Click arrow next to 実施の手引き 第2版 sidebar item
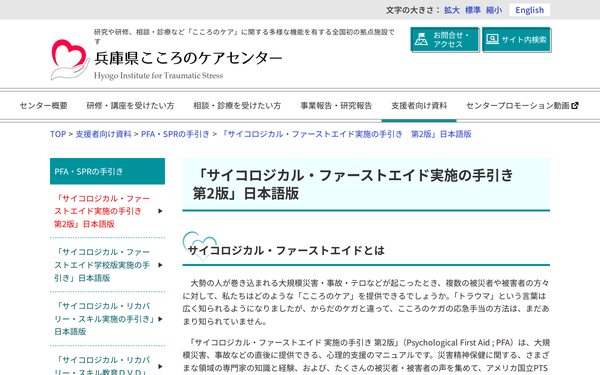The image size is (600, 375). coord(160,211)
